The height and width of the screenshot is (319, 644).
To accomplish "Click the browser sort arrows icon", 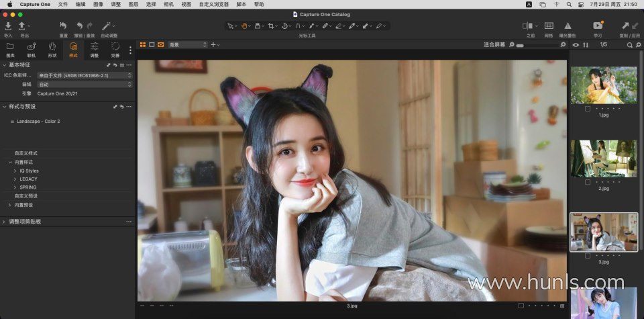I will coord(586,45).
